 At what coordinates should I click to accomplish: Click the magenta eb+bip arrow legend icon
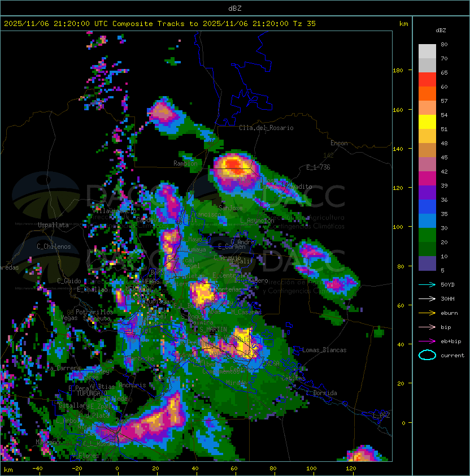(427, 341)
